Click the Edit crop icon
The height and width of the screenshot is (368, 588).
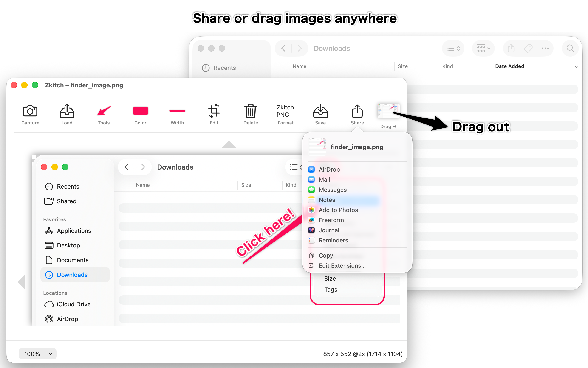click(x=214, y=111)
